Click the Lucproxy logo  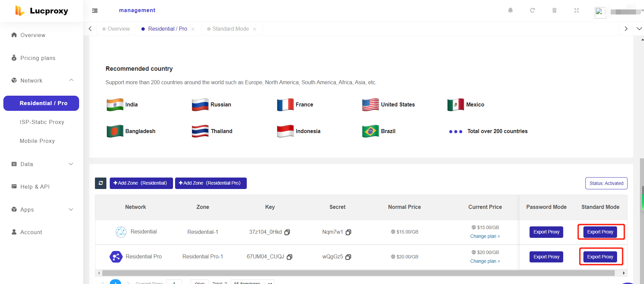coord(41,11)
